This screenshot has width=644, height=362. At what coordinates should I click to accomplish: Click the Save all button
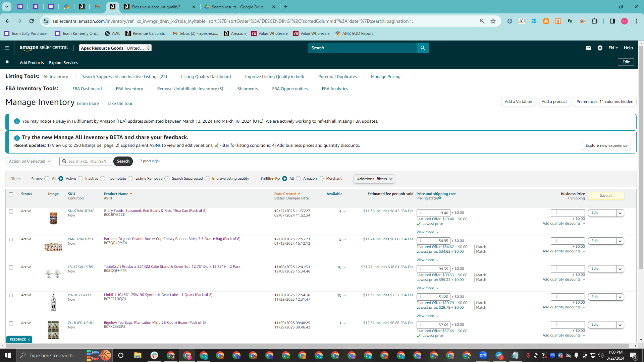click(x=606, y=196)
